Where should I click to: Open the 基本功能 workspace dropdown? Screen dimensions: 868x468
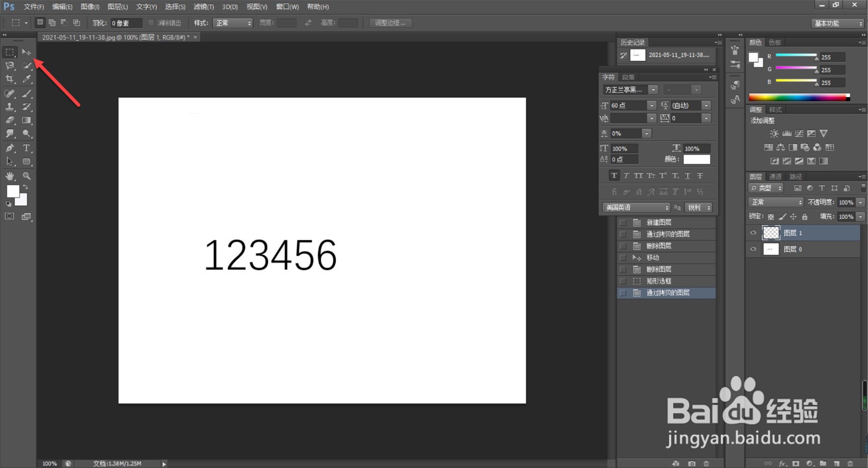point(838,23)
